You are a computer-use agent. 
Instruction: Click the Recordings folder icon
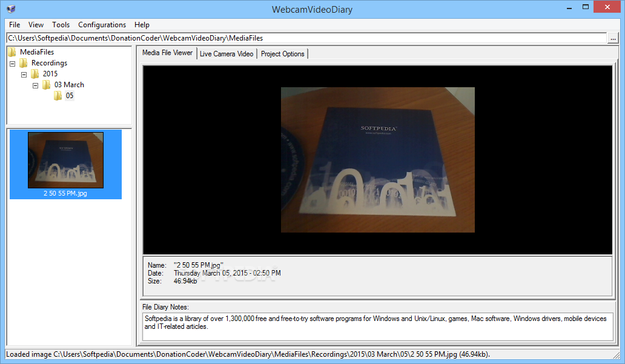pyautogui.click(x=24, y=63)
